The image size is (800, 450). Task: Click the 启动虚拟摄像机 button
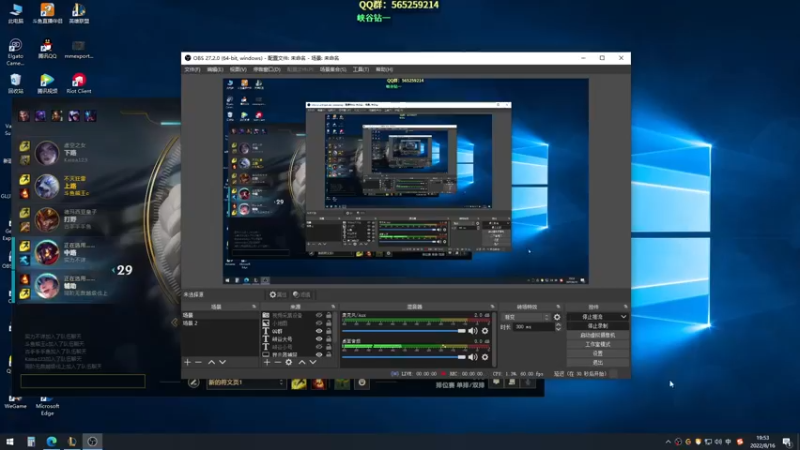click(x=597, y=335)
